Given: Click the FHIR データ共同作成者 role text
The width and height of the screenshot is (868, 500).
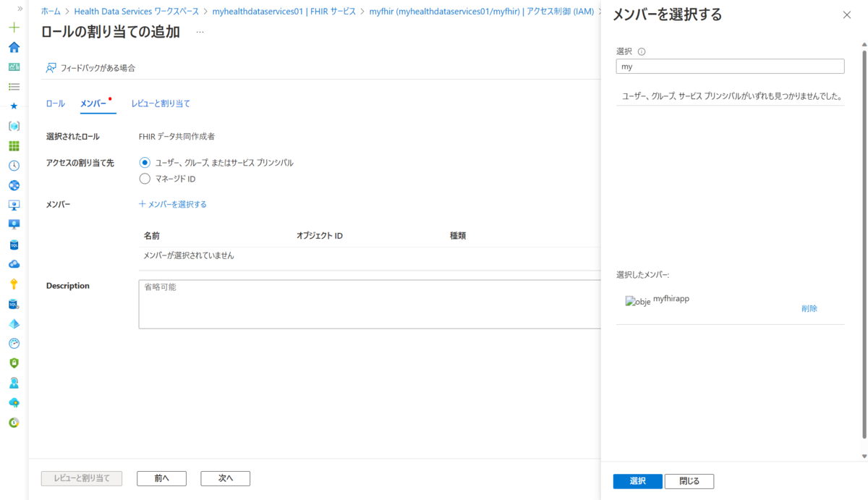Looking at the screenshot, I should pos(176,136).
